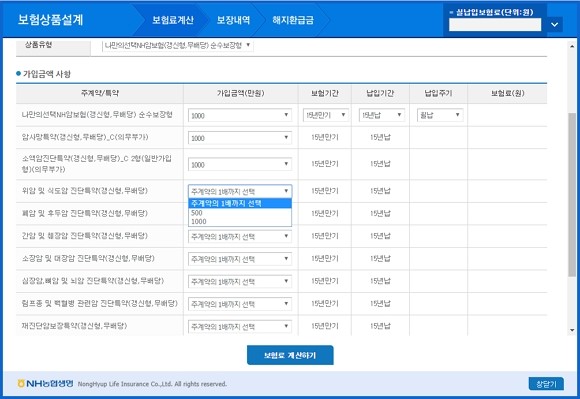
Task: Click the 실납입보험료 amount field
Action: click(495, 25)
